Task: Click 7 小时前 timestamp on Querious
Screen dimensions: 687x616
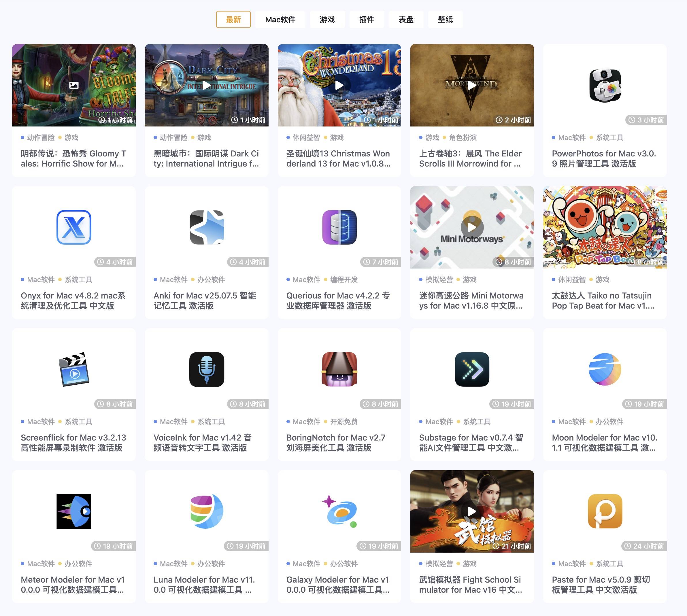Action: pos(381,262)
